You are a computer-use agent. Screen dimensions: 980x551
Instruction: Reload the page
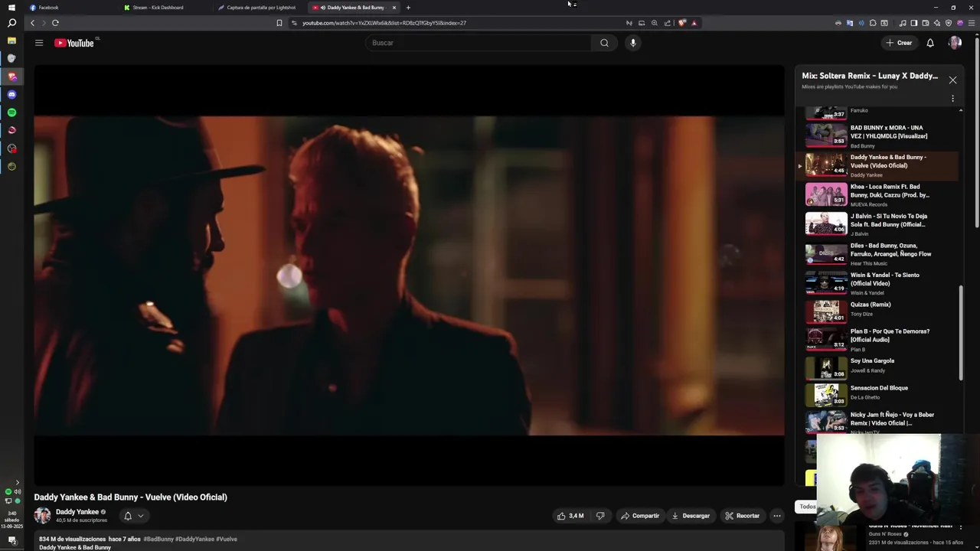pyautogui.click(x=55, y=23)
